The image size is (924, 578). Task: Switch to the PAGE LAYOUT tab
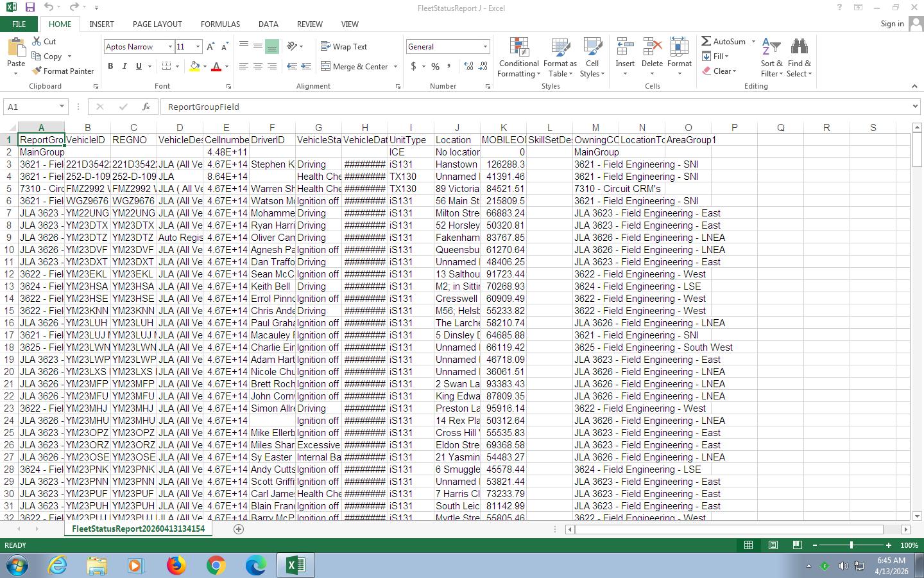coord(157,24)
